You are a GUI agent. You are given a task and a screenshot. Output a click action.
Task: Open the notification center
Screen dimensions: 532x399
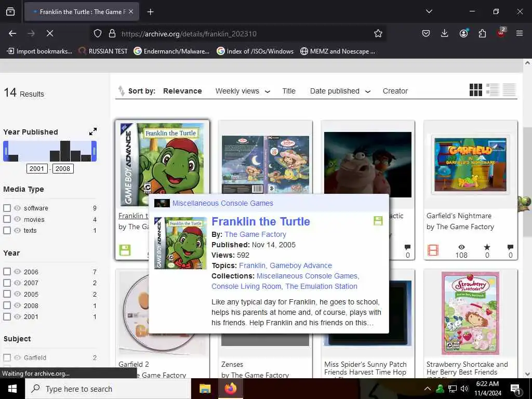pos(515,389)
